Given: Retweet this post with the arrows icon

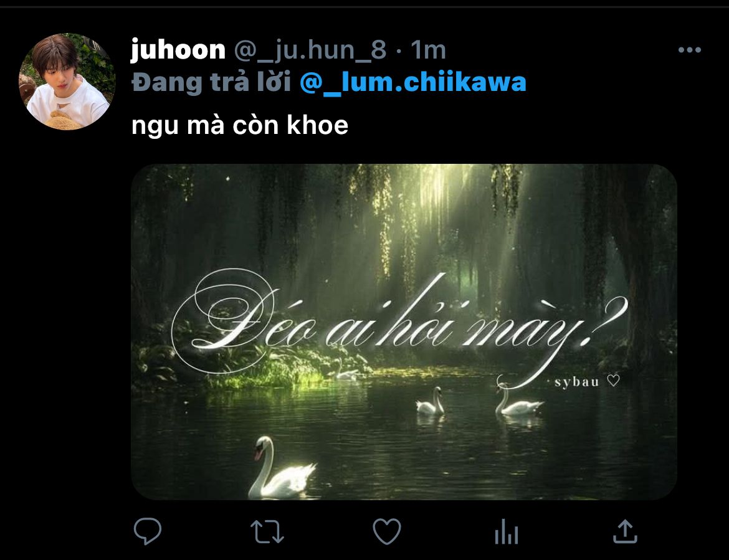Looking at the screenshot, I should [267, 531].
